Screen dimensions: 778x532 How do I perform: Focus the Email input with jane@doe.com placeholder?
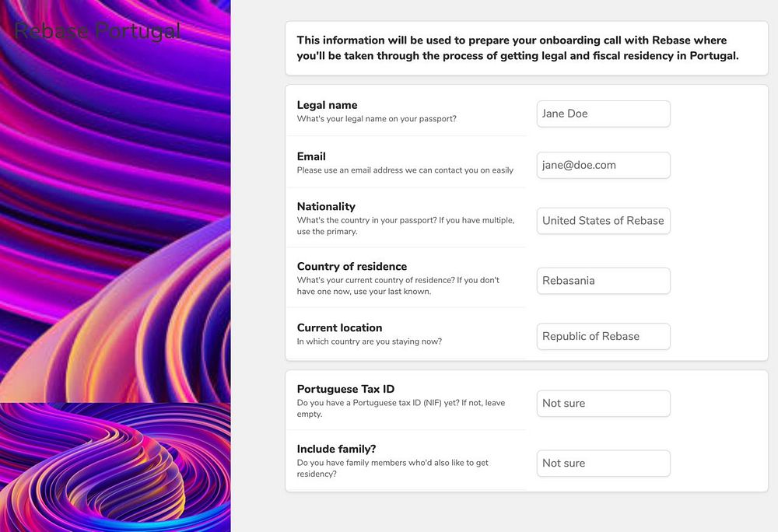click(x=604, y=165)
